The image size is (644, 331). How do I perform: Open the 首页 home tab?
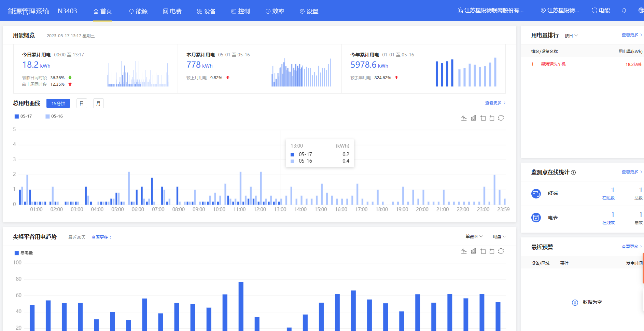point(103,11)
